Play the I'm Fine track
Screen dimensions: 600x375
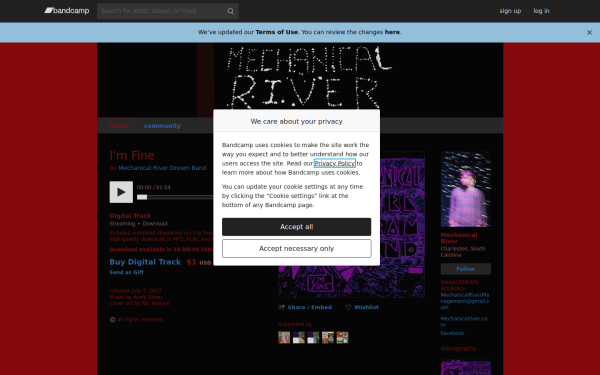click(x=121, y=192)
